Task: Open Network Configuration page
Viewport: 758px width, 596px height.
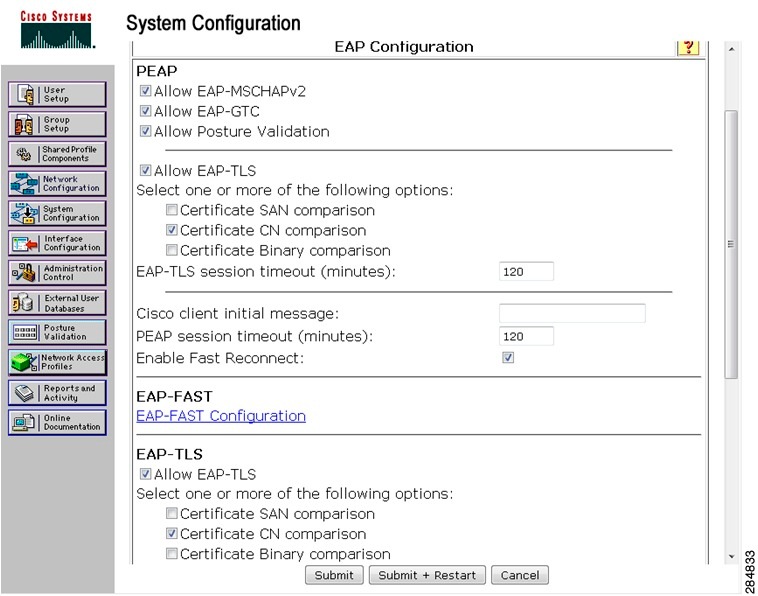Action: (57, 184)
